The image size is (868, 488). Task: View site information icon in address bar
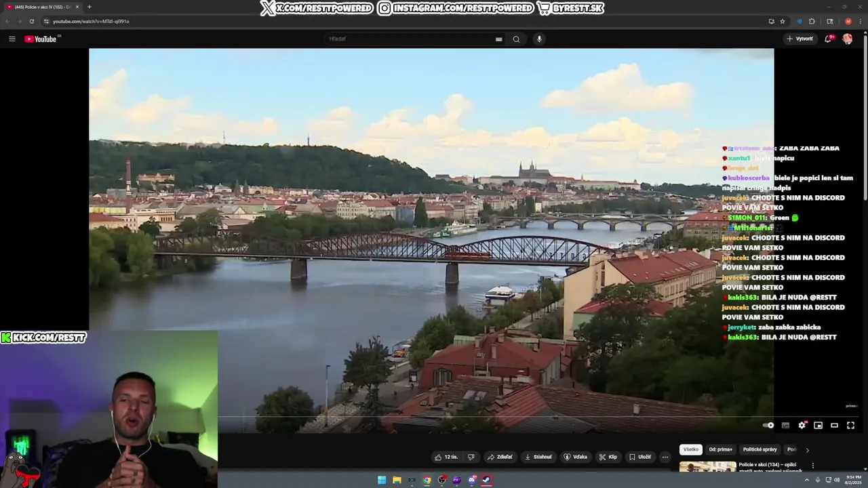click(x=46, y=21)
